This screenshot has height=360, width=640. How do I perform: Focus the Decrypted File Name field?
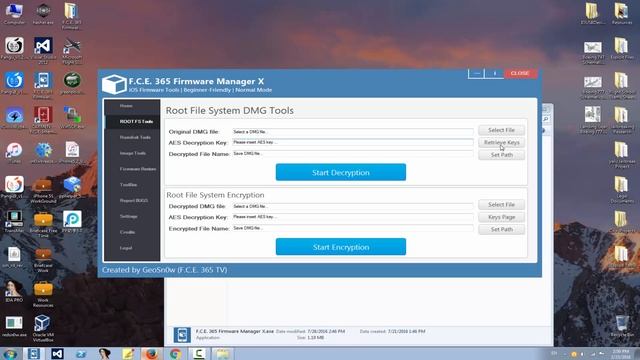pos(353,154)
